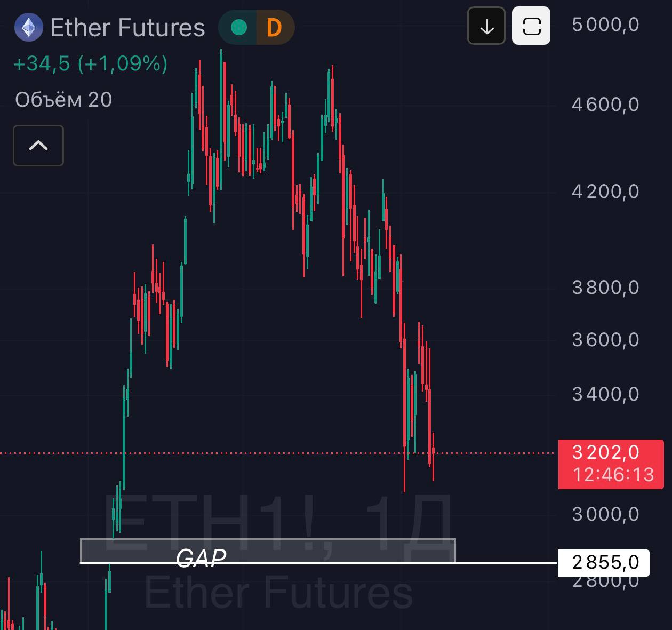
Task: Click the 3800,0 price scale label
Action: point(605,288)
